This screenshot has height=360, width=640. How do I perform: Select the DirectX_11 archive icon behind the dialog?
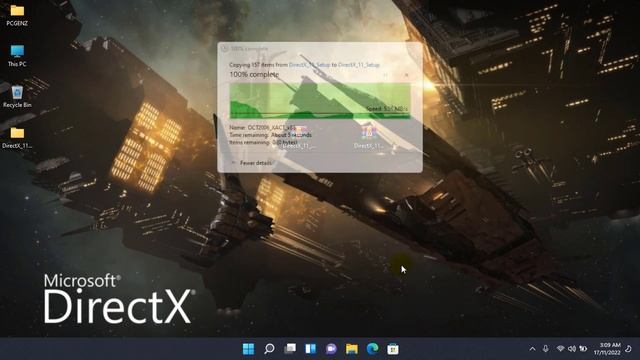click(368, 137)
